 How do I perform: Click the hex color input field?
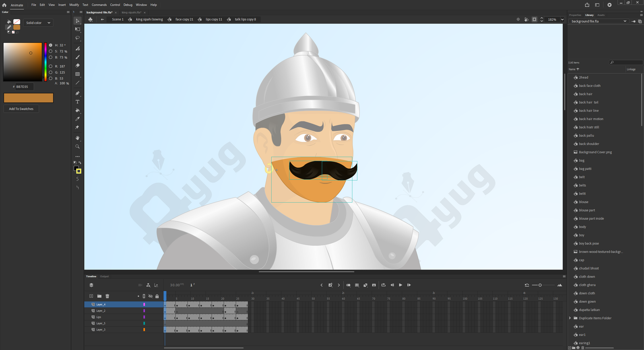pyautogui.click(x=24, y=86)
